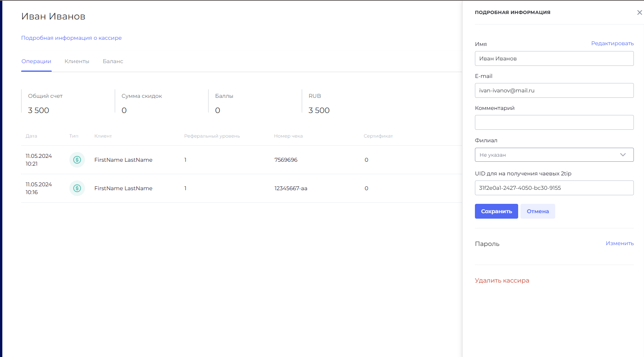644x357 pixels.
Task: Open the Филиал dropdown
Action: (554, 155)
